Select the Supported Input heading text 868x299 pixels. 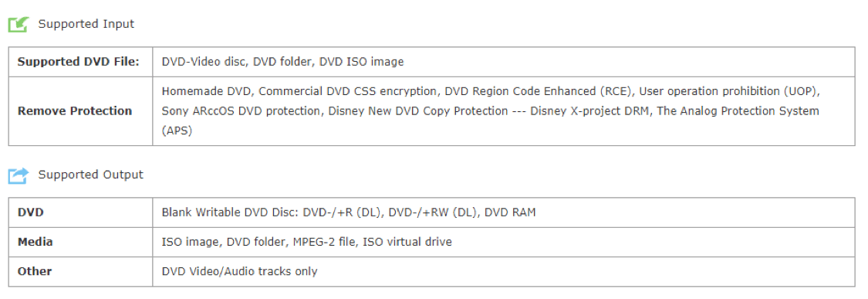tap(86, 24)
